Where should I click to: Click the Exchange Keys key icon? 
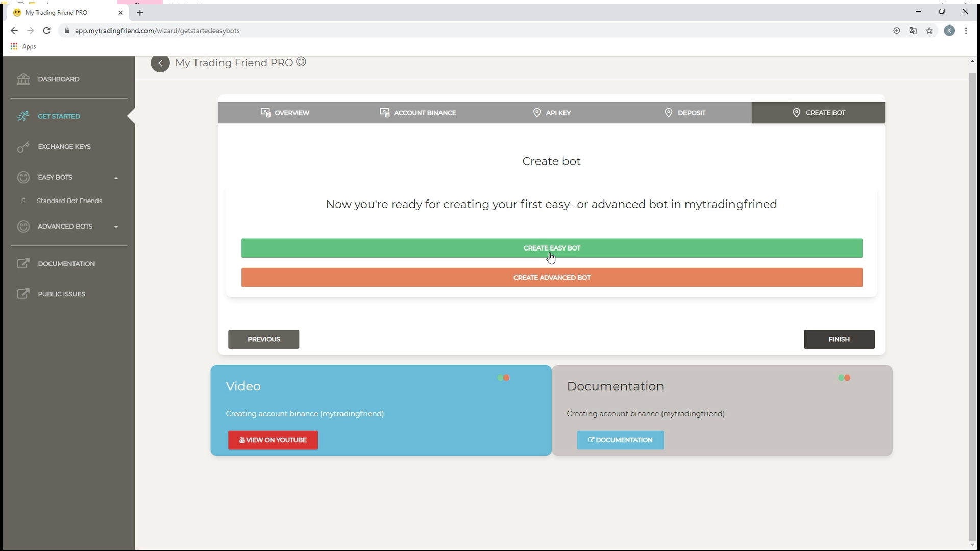pyautogui.click(x=23, y=147)
